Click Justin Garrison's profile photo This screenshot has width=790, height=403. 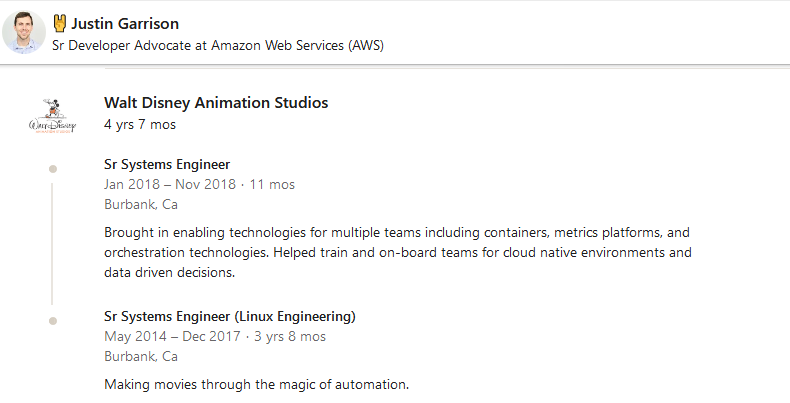(x=24, y=33)
